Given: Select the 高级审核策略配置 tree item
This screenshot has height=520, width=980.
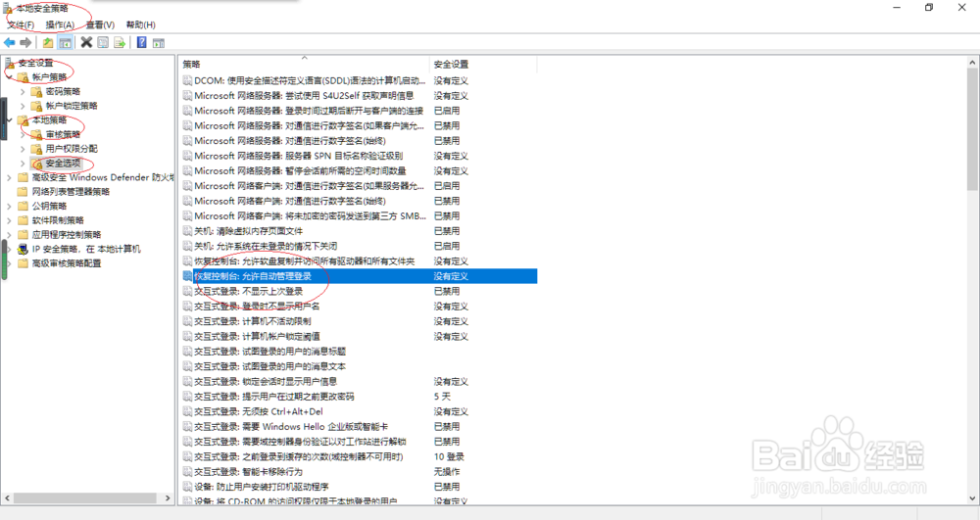Looking at the screenshot, I should tap(67, 263).
